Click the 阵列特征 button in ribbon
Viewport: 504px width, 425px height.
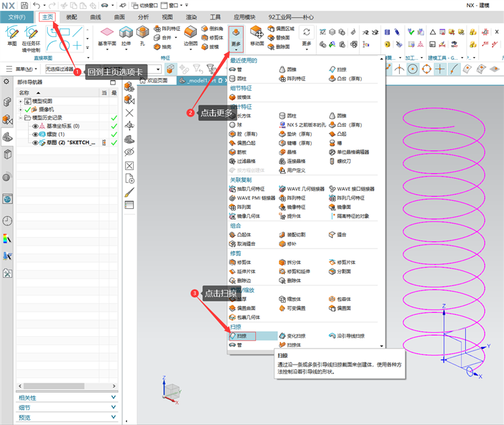tap(167, 29)
